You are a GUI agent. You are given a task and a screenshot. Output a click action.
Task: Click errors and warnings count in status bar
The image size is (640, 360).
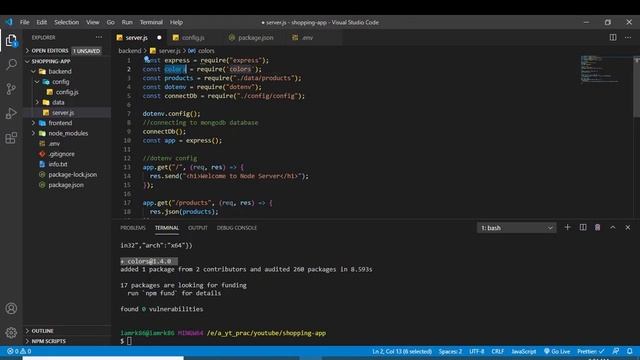19,351
